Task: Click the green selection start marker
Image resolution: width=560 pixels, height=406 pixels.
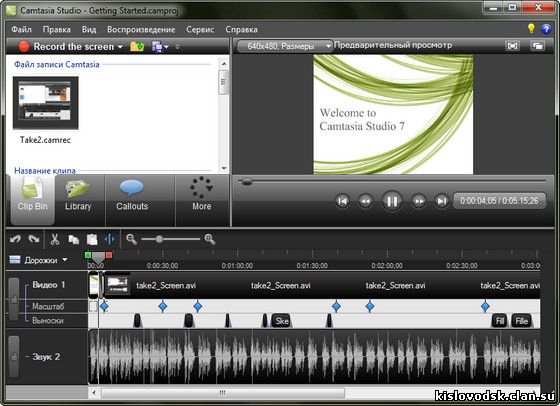Action: point(88,255)
